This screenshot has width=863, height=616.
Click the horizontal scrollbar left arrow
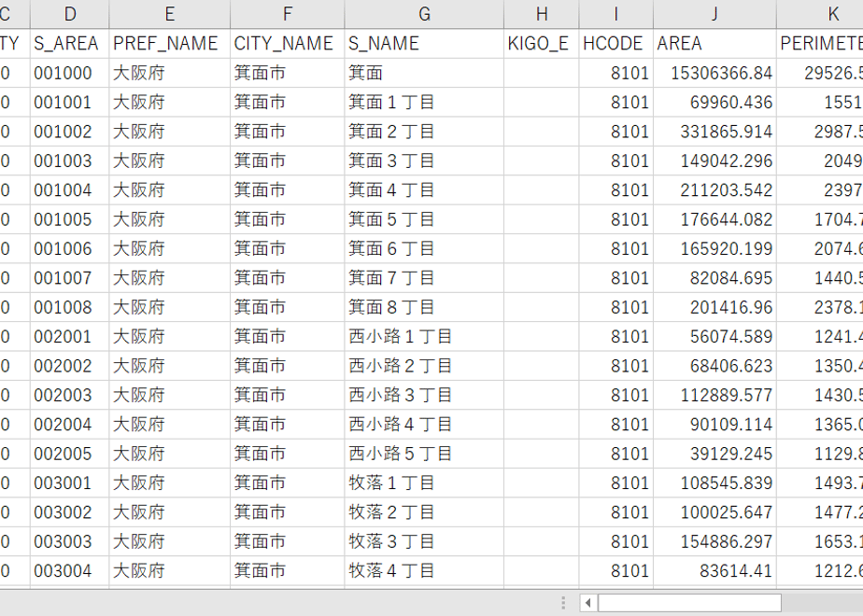coord(588,603)
